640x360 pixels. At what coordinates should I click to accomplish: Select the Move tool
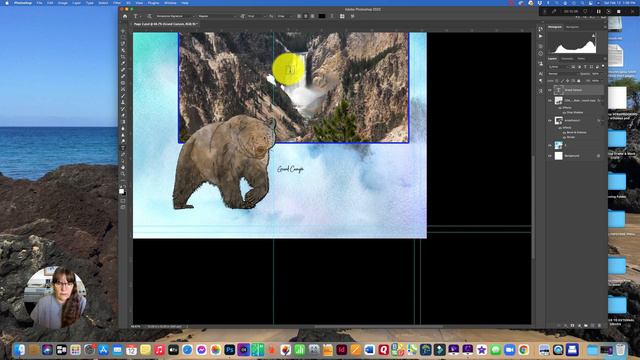(x=123, y=31)
